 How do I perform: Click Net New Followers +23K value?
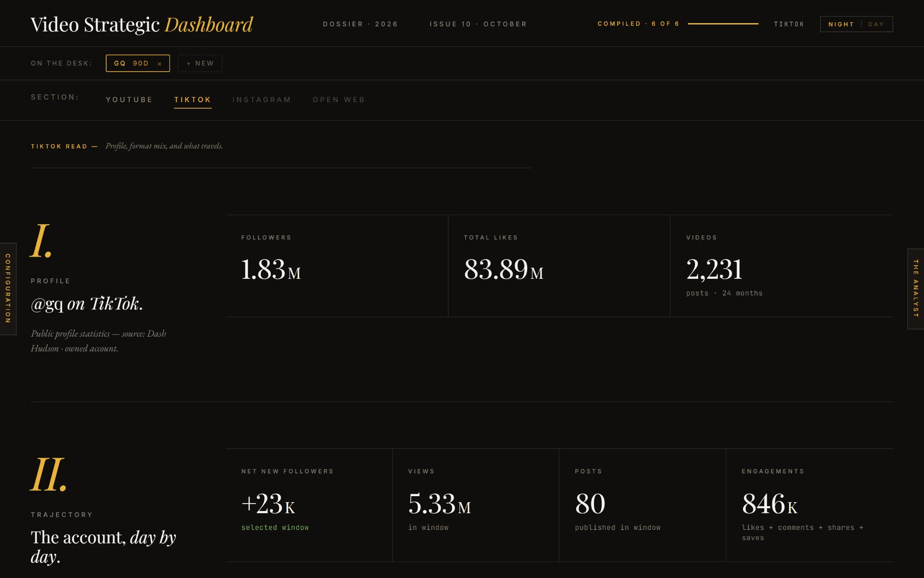(x=268, y=504)
